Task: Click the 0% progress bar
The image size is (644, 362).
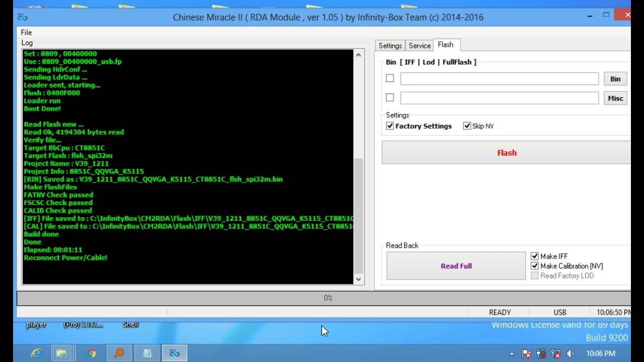Action: pyautogui.click(x=324, y=298)
